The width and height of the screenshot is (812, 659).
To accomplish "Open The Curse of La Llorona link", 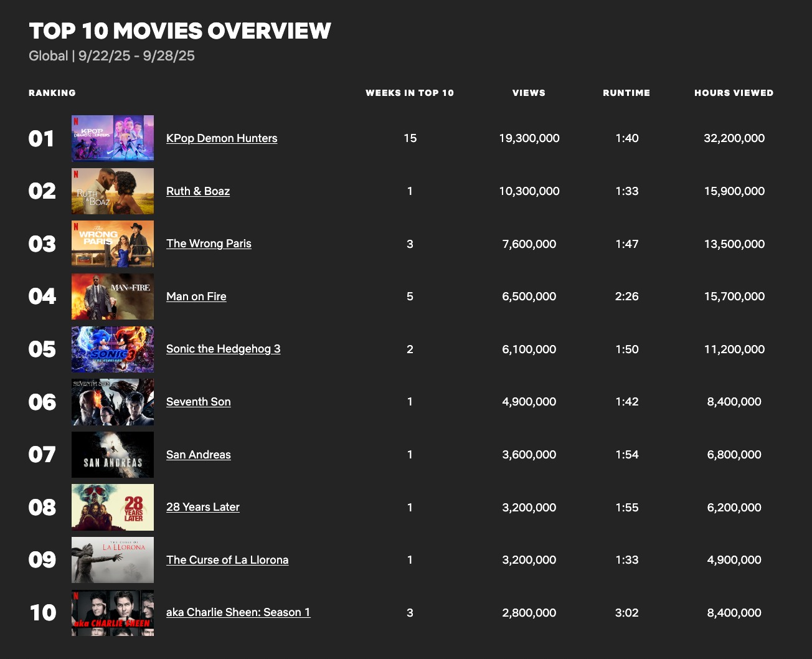I will coord(227,560).
